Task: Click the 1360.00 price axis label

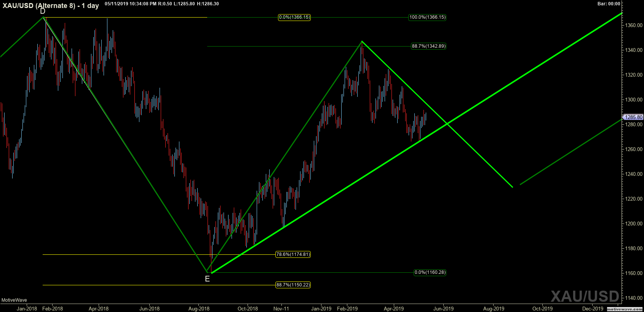Action: click(x=634, y=25)
